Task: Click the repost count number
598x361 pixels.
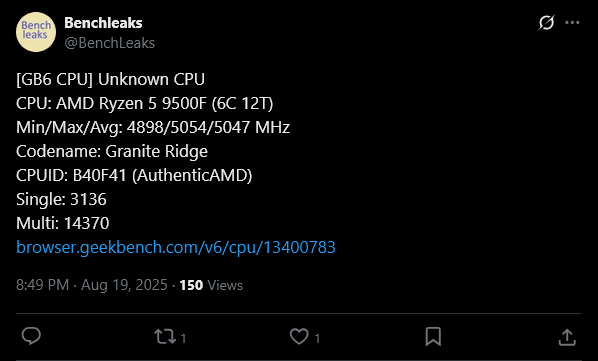Action: (183, 338)
